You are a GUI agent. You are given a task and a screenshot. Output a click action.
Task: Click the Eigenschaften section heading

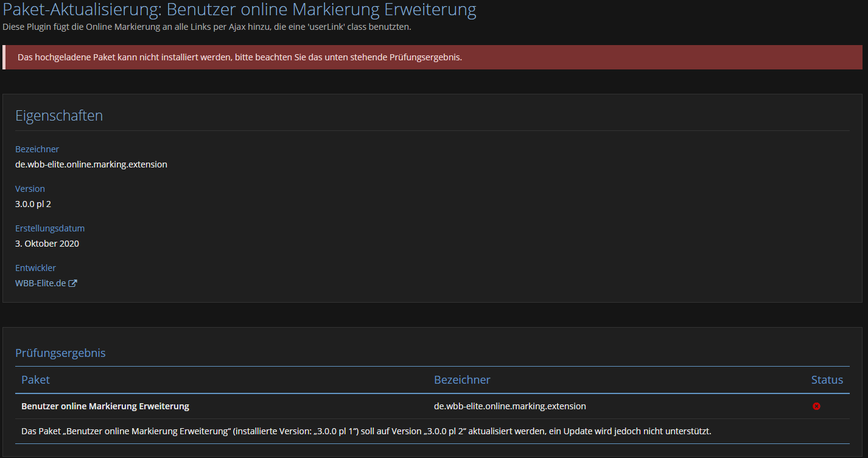(x=59, y=116)
